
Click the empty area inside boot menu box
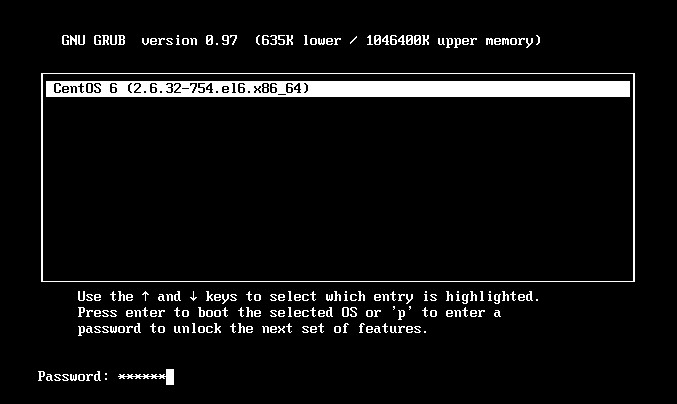click(x=338, y=189)
